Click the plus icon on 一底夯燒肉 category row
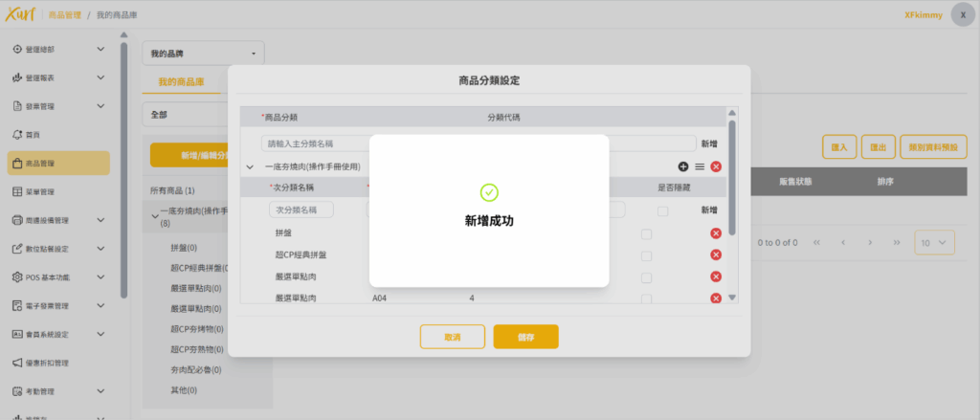The height and width of the screenshot is (420, 980). [x=683, y=166]
